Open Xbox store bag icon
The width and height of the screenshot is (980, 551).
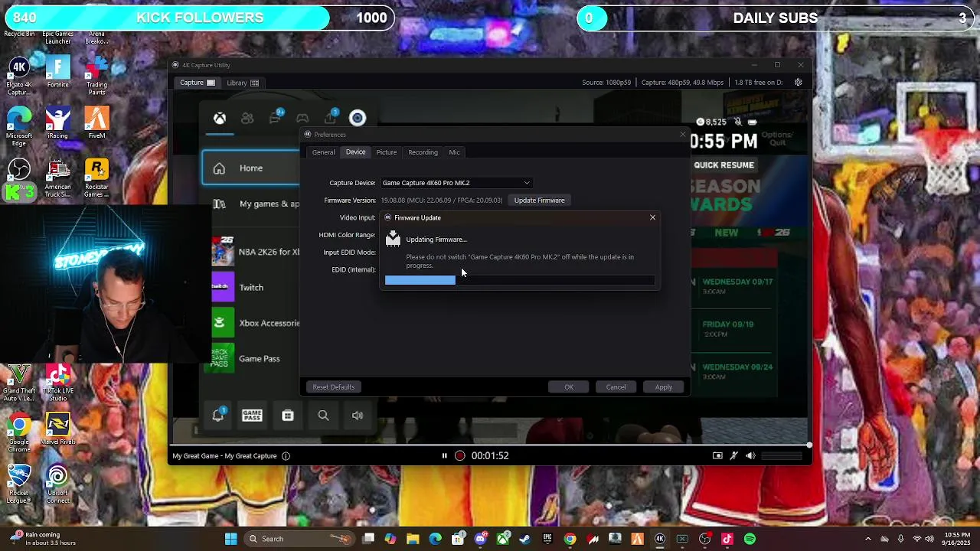(288, 416)
